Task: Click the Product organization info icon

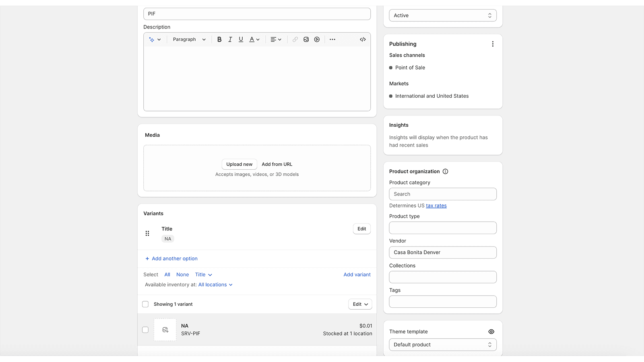Action: pyautogui.click(x=445, y=171)
